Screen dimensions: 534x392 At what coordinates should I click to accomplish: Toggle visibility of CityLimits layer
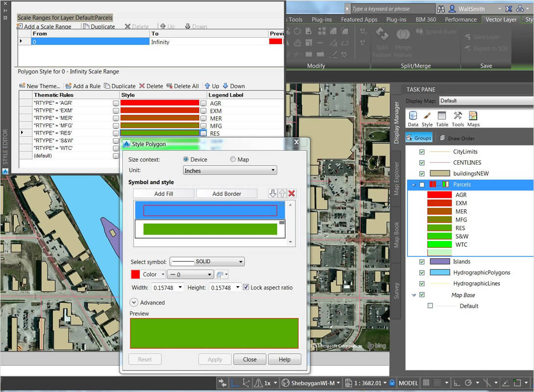click(422, 152)
